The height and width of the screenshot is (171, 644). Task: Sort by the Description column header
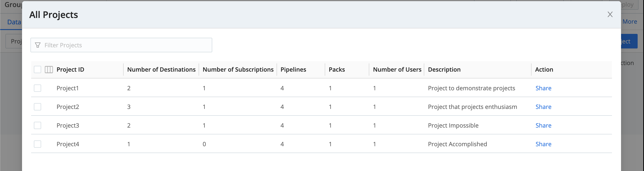click(444, 70)
